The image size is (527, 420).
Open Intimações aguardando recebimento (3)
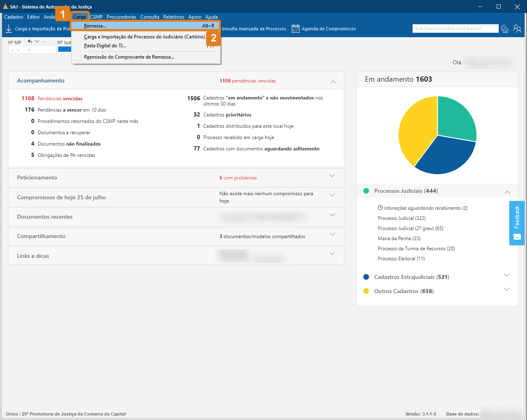(426, 208)
